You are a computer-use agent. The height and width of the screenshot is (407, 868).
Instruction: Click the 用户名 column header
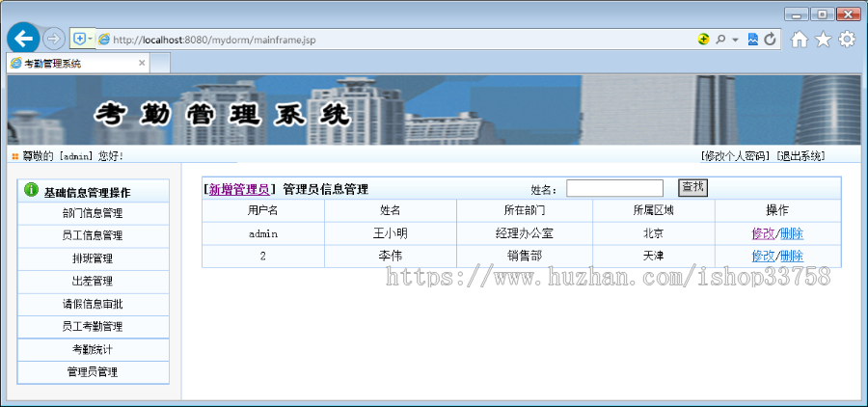tap(263, 210)
